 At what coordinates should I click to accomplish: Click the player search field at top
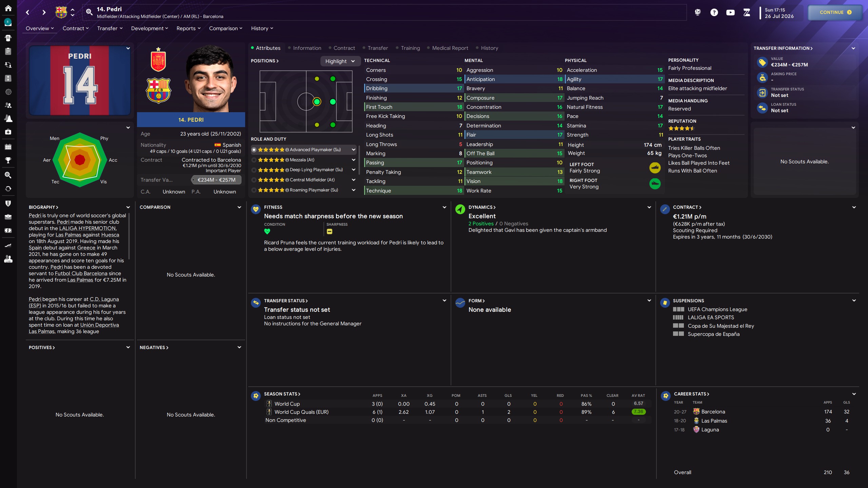(x=237, y=12)
